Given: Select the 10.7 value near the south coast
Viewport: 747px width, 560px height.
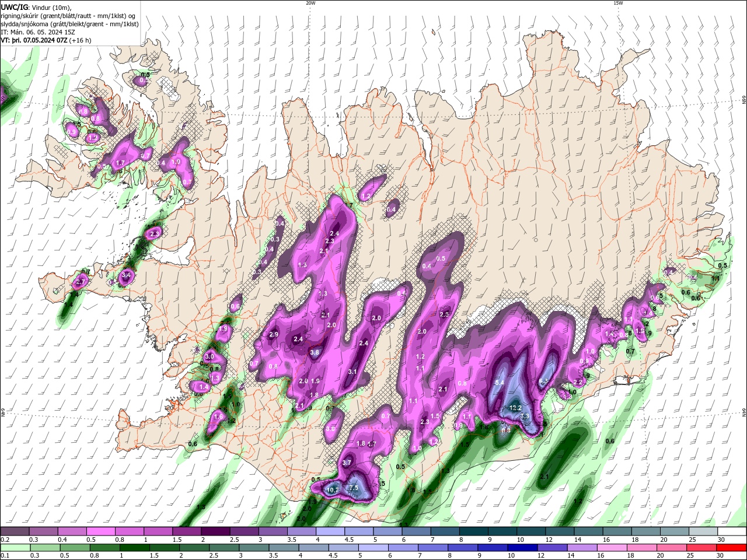Looking at the screenshot, I should [x=333, y=490].
